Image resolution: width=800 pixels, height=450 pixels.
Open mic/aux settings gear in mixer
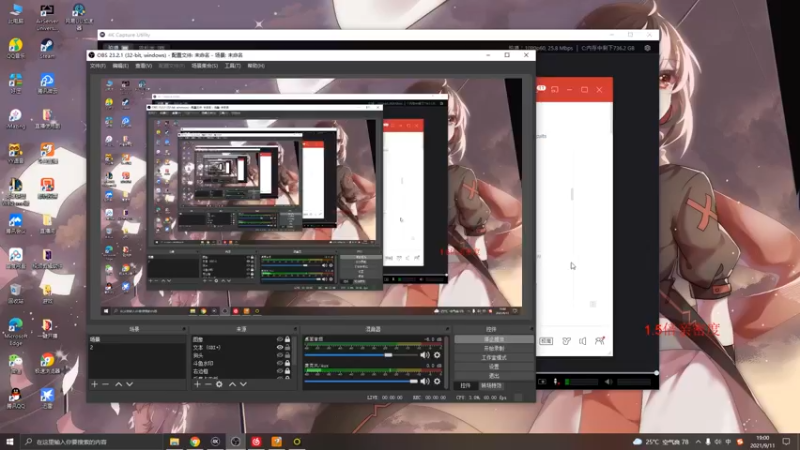[x=437, y=381]
